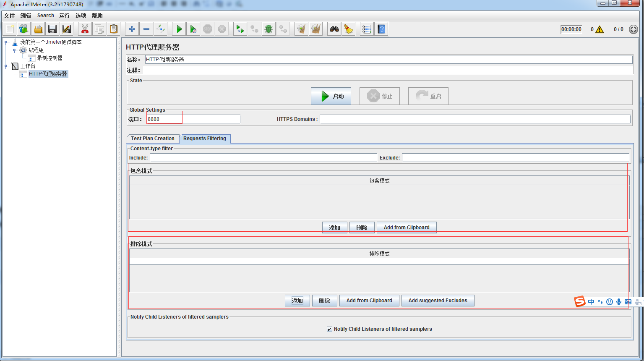Select the Requests Filtering tab
This screenshot has width=644, height=361.
pyautogui.click(x=205, y=139)
